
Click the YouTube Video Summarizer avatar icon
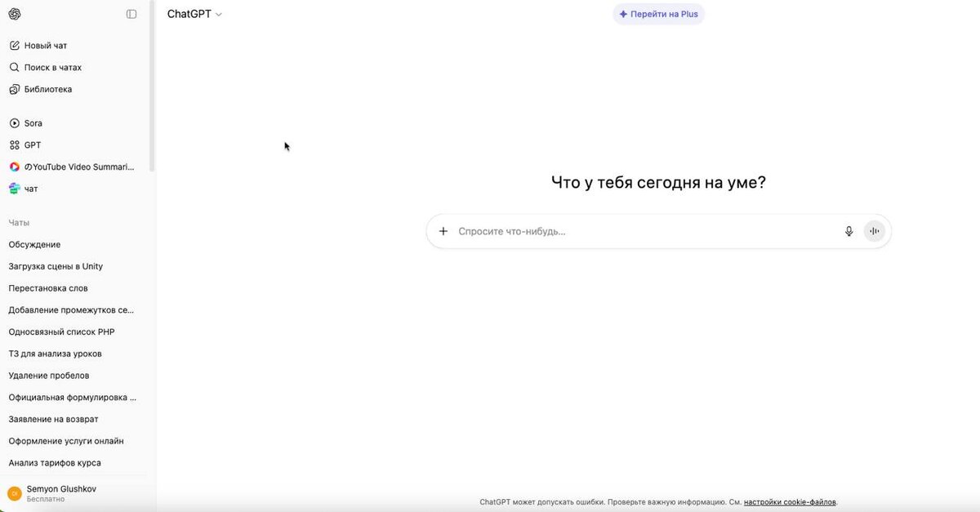14,167
